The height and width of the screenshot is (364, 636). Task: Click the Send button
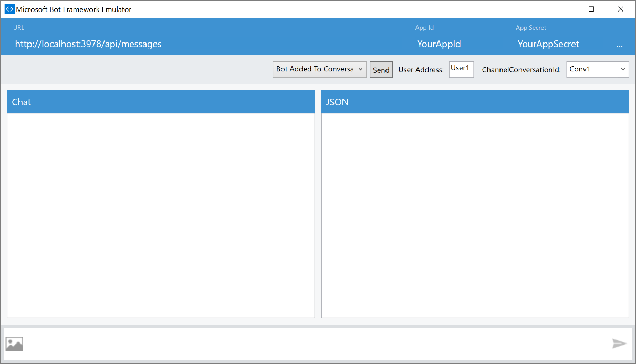(381, 70)
